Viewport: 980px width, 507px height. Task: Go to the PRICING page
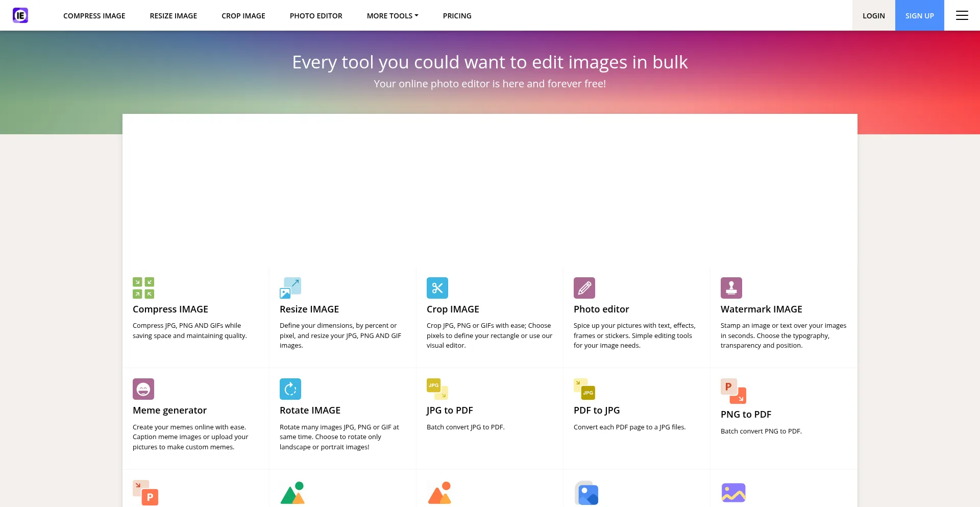pyautogui.click(x=457, y=15)
